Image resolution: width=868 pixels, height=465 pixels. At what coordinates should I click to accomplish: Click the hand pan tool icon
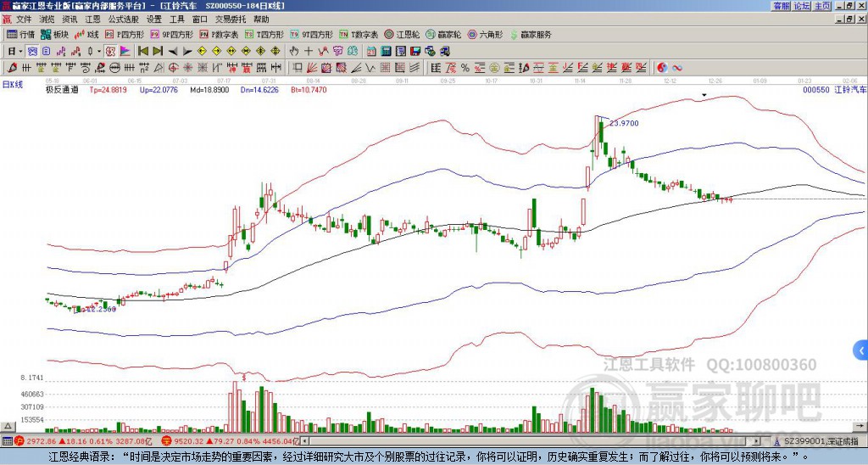click(294, 52)
